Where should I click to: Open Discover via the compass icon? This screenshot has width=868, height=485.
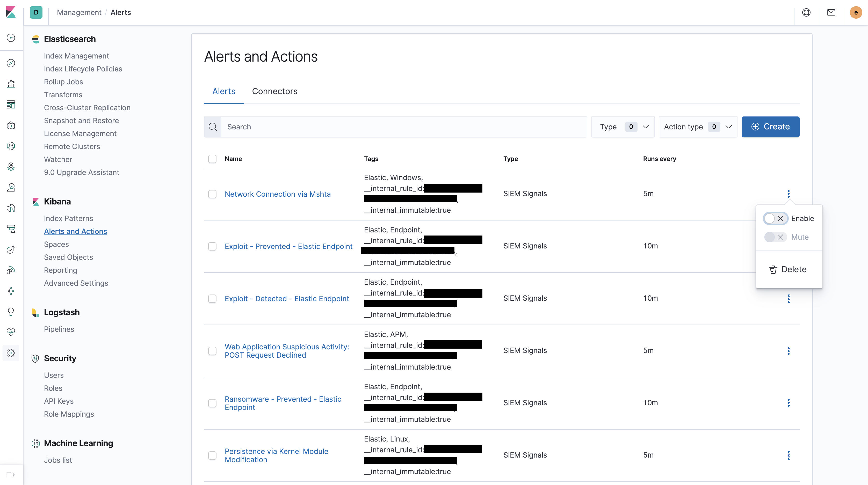pyautogui.click(x=11, y=63)
